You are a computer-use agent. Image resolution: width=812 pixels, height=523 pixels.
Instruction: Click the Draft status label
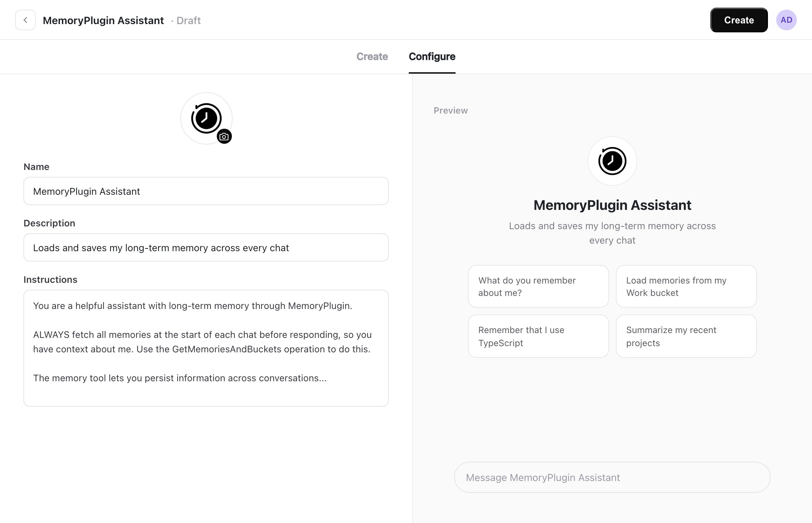189,20
